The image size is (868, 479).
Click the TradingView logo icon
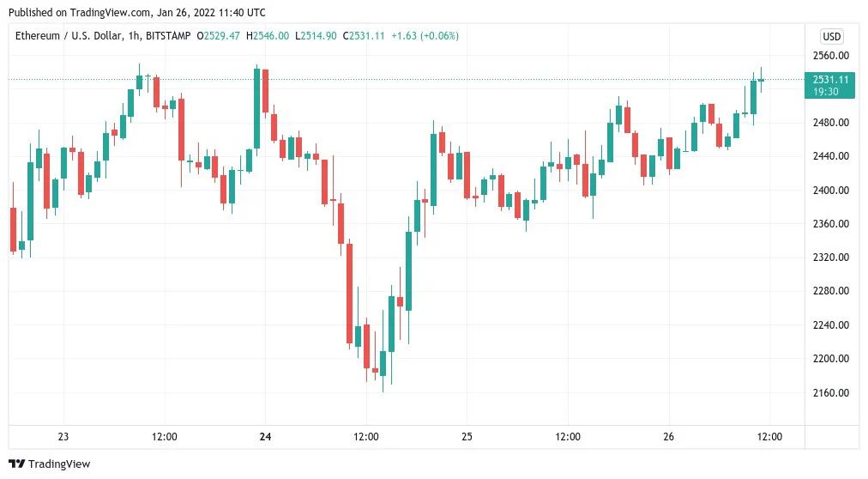16,464
